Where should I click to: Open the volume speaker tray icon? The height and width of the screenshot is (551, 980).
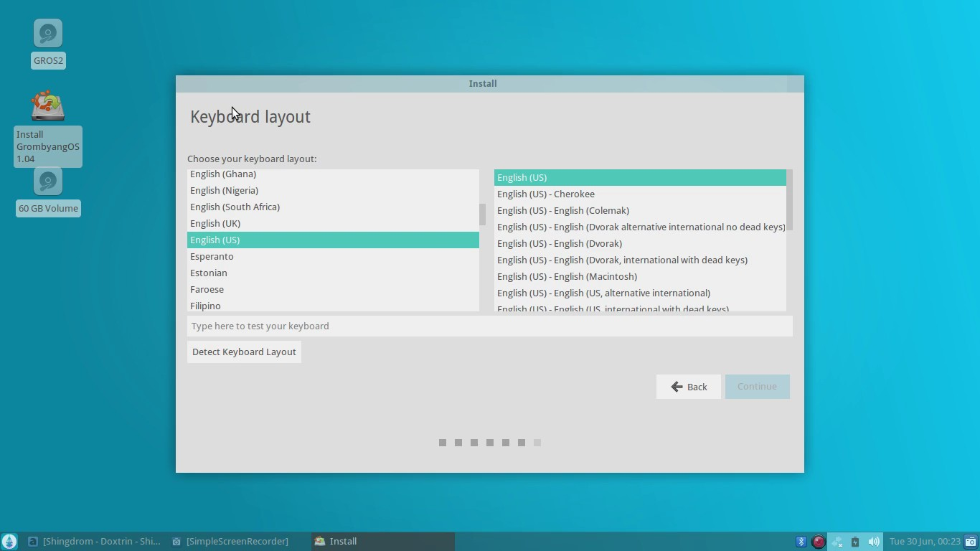pyautogui.click(x=874, y=542)
